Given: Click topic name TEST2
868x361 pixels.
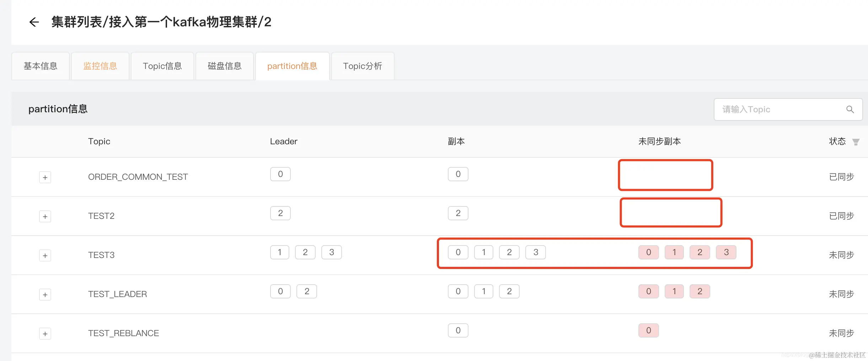Looking at the screenshot, I should (x=101, y=216).
